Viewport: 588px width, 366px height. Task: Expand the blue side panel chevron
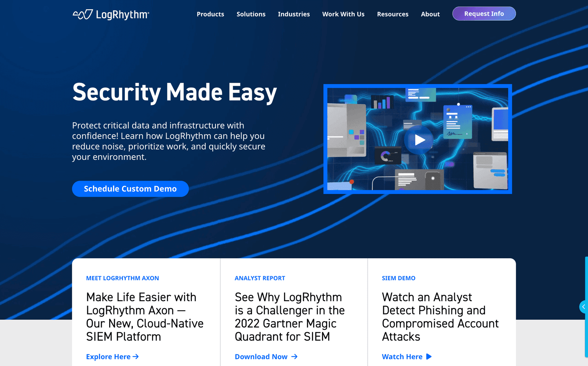[583, 307]
